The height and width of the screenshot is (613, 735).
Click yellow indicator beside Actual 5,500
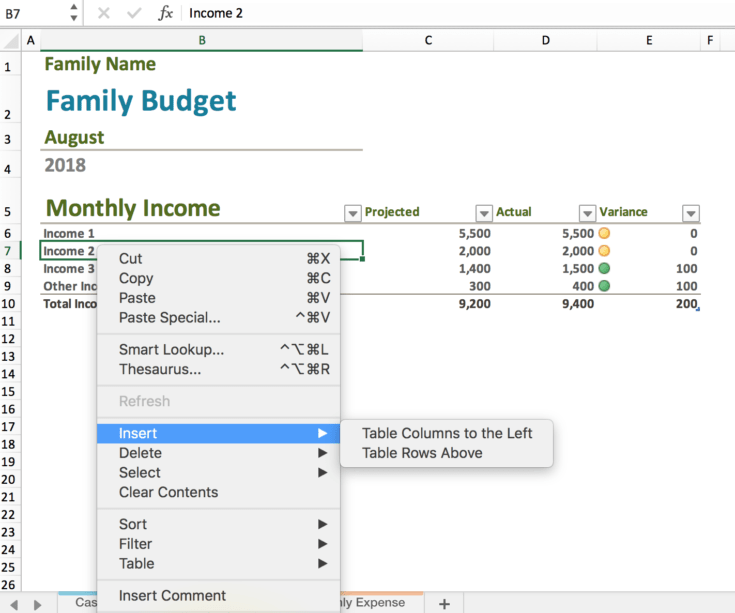point(604,233)
